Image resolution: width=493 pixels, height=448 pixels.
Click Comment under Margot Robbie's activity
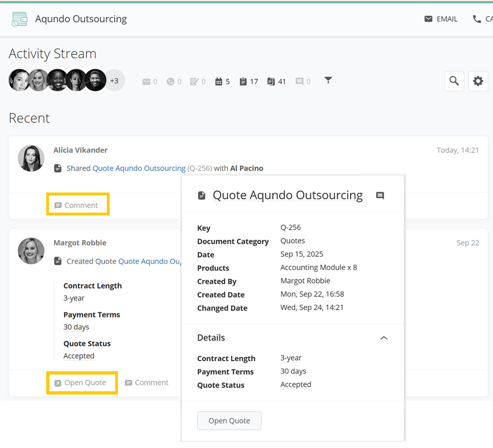point(147,383)
